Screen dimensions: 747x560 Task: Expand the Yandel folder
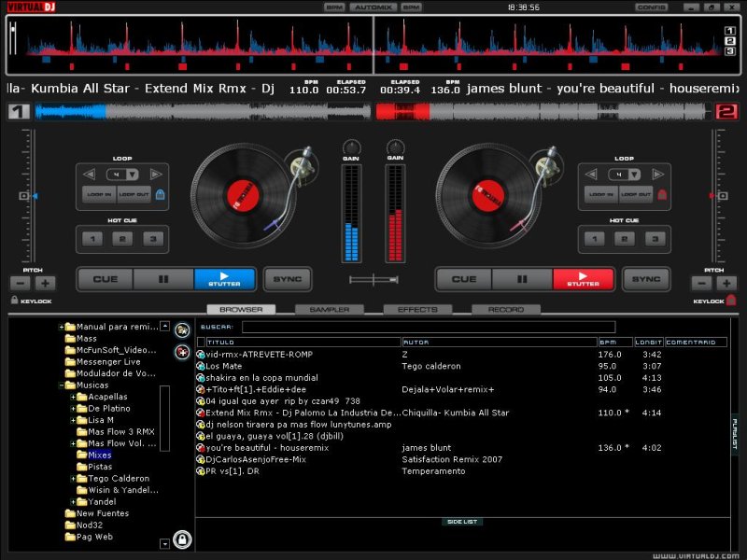point(73,502)
